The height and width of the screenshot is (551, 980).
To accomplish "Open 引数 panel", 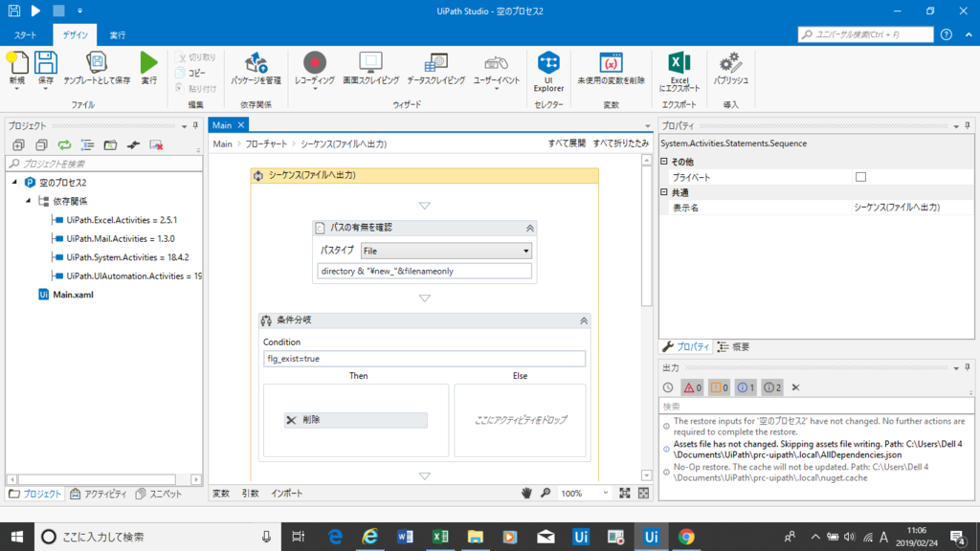I will pos(251,493).
